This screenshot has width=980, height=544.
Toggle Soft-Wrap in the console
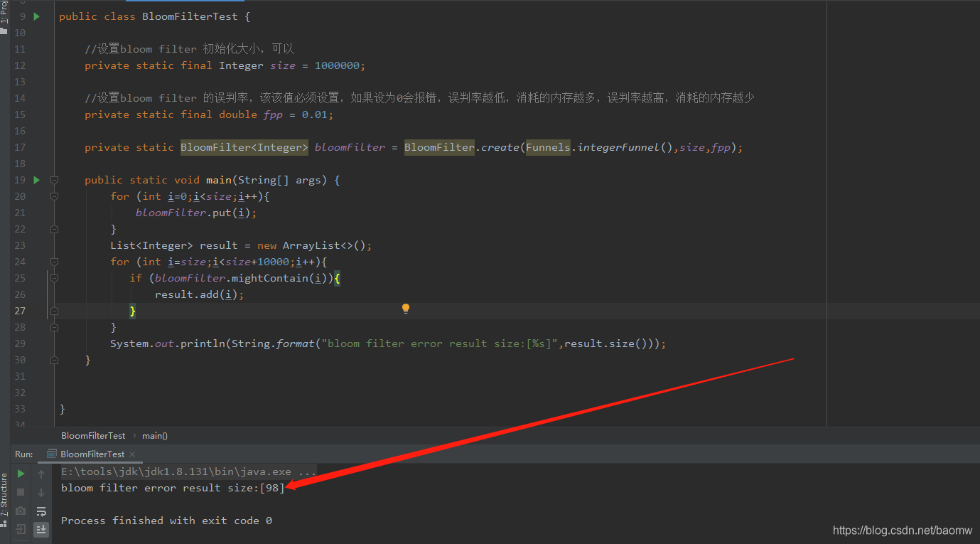(x=41, y=511)
